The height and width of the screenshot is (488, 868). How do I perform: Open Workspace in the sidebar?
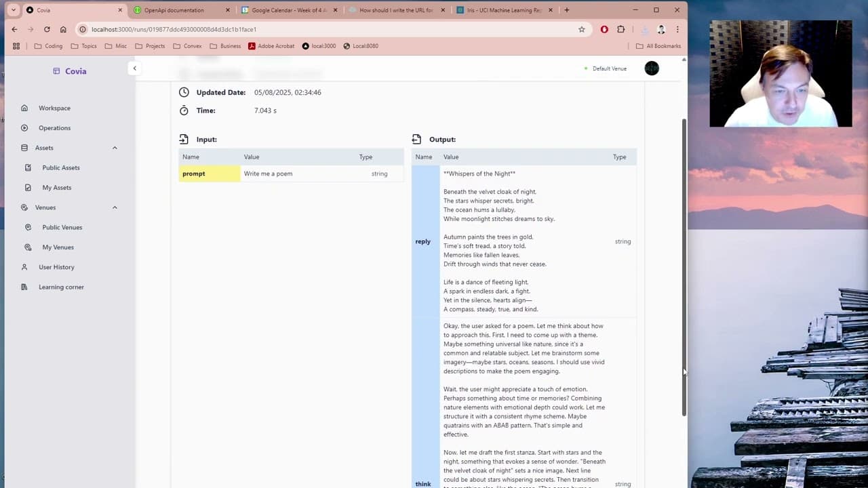54,108
